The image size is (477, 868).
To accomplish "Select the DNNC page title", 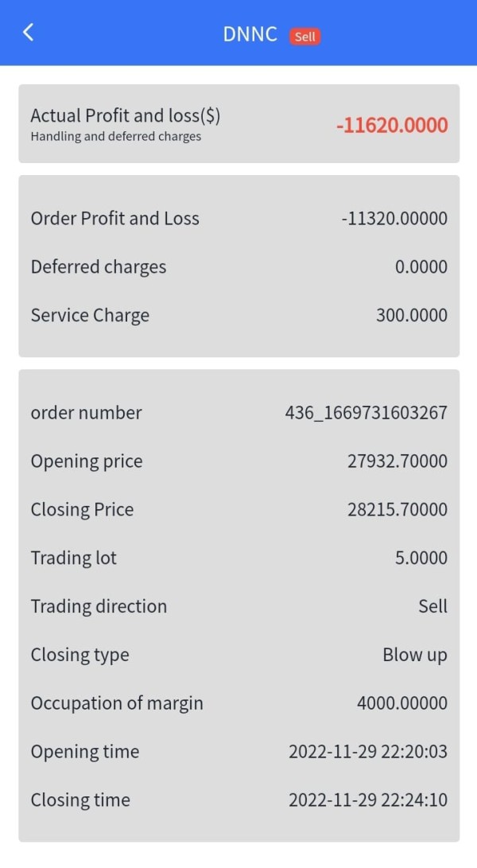I will click(250, 34).
